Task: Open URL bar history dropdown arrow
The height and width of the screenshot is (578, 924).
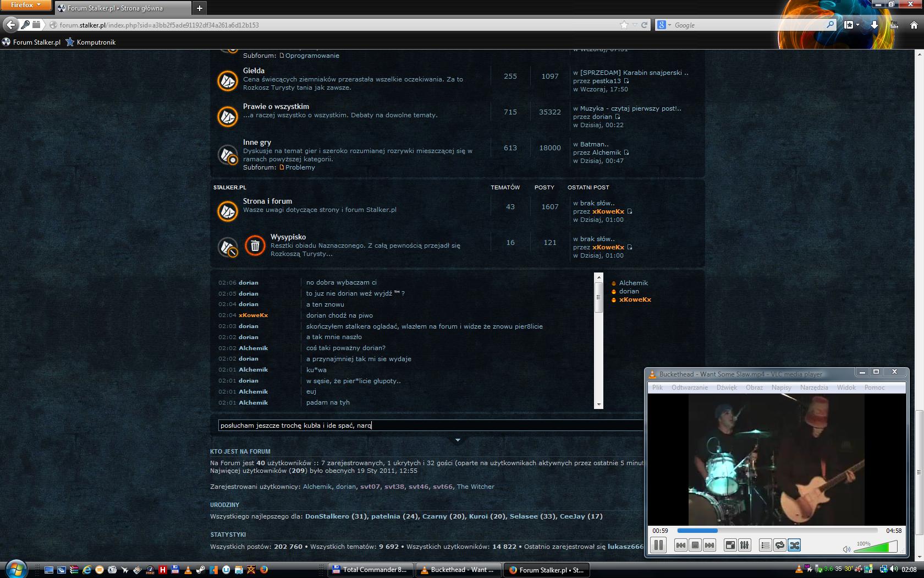Action: pyautogui.click(x=635, y=25)
